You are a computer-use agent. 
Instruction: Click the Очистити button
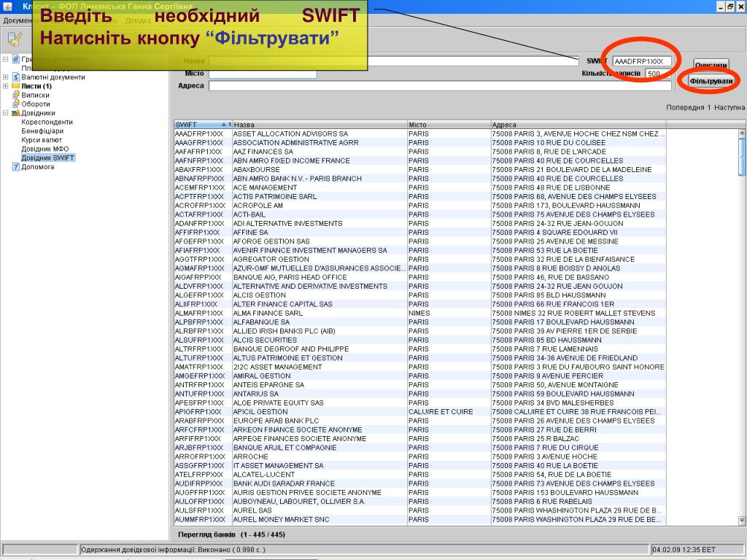pyautogui.click(x=711, y=65)
